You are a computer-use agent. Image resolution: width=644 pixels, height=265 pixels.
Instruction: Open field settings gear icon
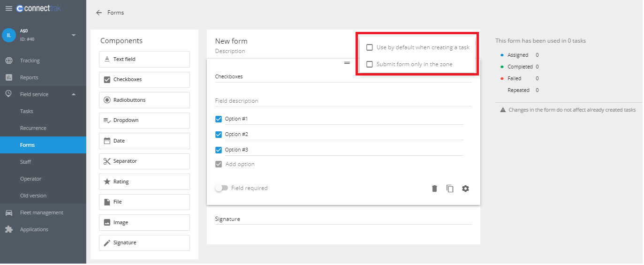click(x=465, y=189)
